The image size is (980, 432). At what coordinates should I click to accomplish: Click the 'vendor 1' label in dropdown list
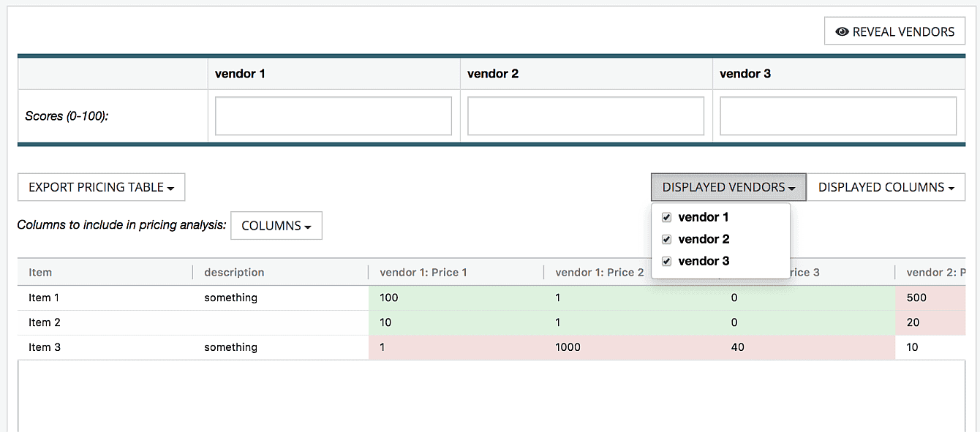tap(704, 217)
